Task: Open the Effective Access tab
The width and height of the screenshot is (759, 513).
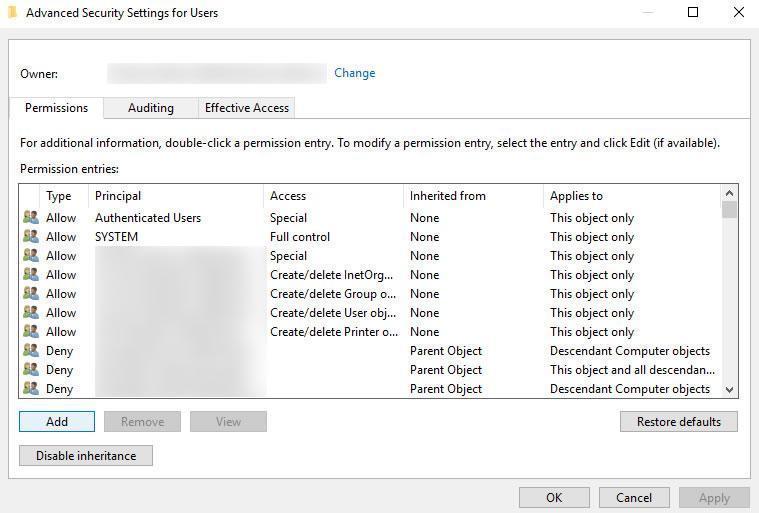Action: 246,108
